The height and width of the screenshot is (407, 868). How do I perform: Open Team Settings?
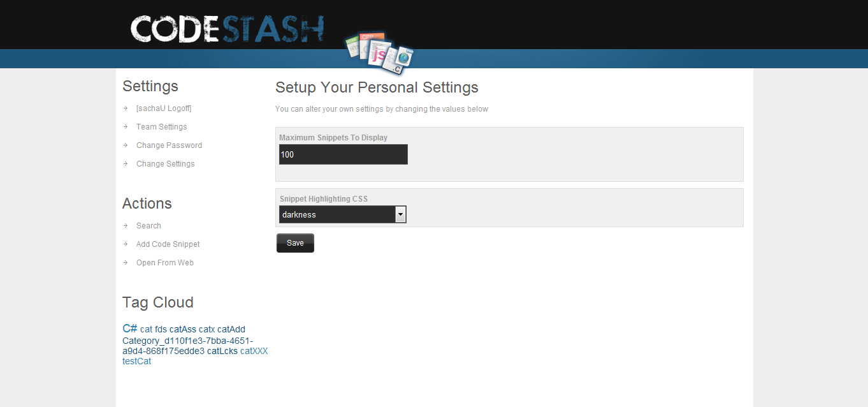click(x=162, y=127)
